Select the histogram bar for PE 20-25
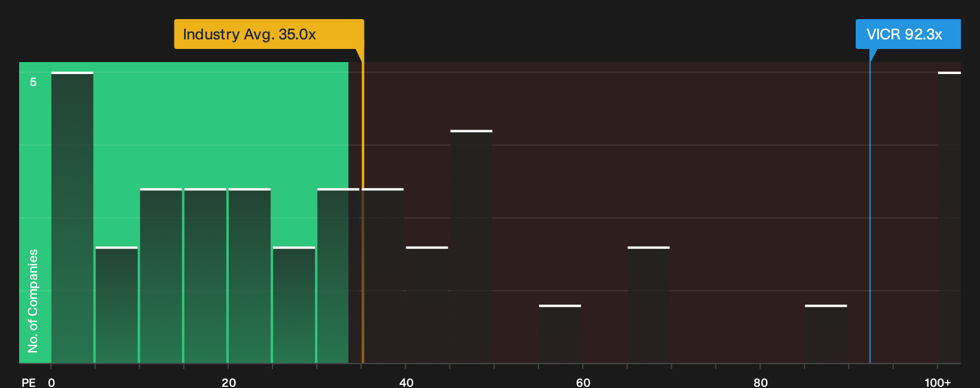The width and height of the screenshot is (980, 388). click(x=249, y=275)
